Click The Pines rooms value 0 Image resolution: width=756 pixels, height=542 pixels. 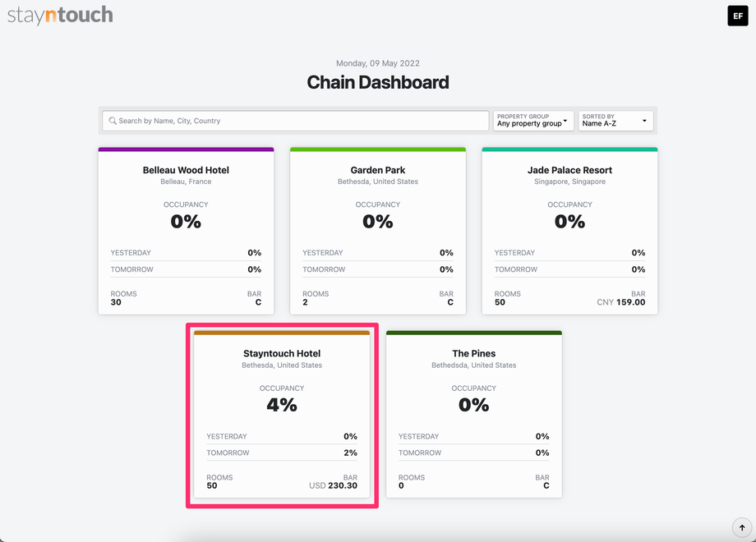(x=401, y=485)
